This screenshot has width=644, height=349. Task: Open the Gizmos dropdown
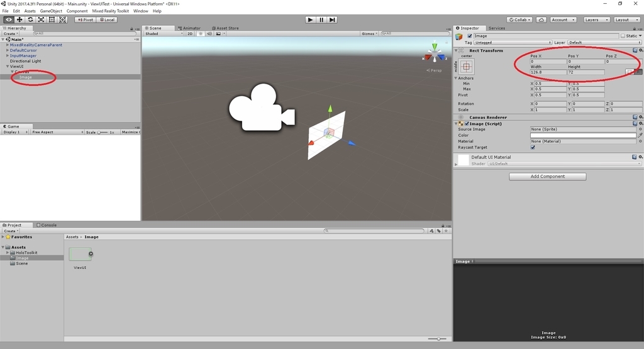pos(369,34)
